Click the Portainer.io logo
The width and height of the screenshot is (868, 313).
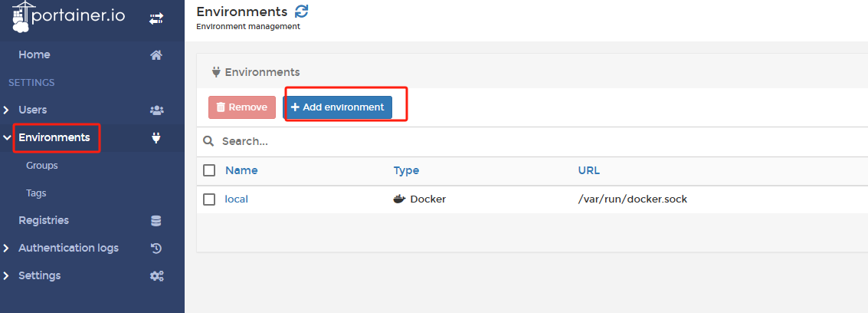click(69, 17)
